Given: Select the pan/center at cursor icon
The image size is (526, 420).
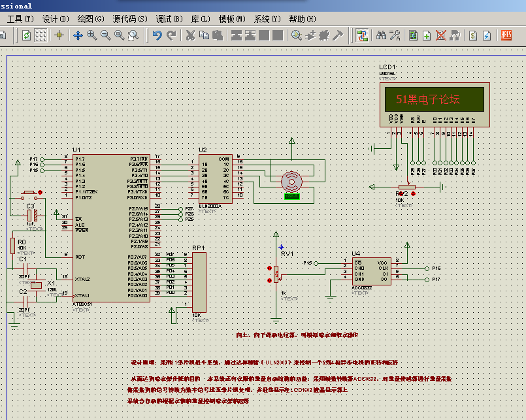Looking at the screenshot, I should pyautogui.click(x=78, y=35).
